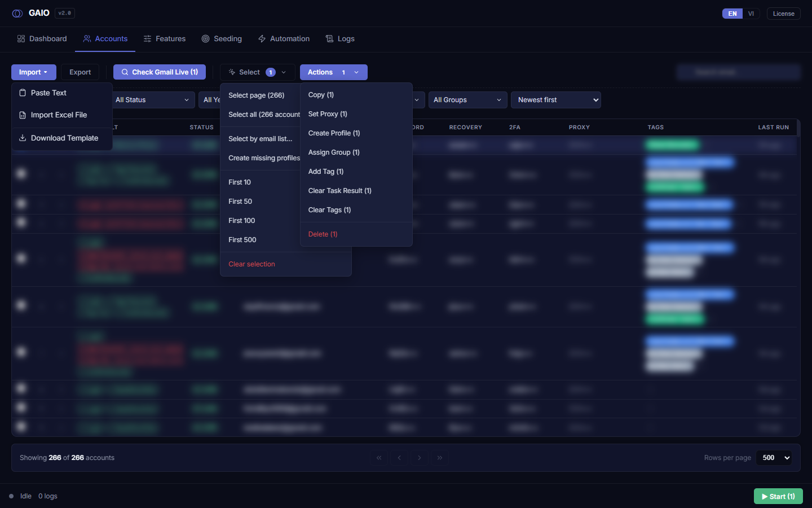Click the Paste Text clipboard icon

pos(23,93)
